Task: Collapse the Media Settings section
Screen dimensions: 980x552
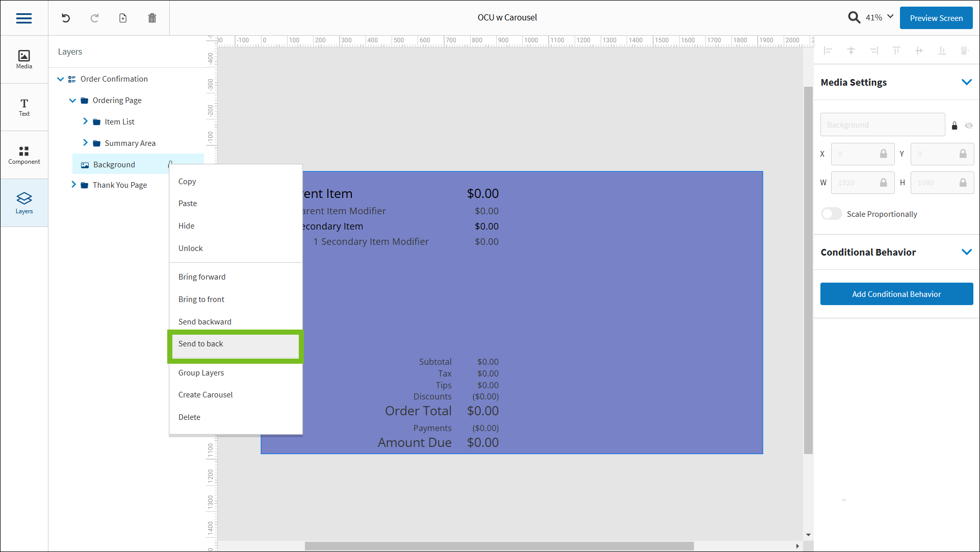Action: tap(966, 82)
